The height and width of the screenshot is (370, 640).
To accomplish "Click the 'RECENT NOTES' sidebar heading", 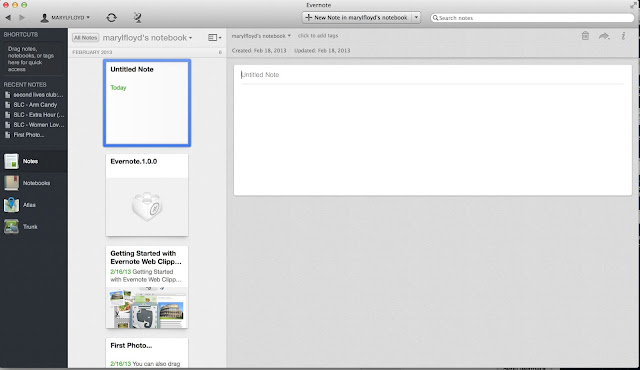I will (x=25, y=84).
